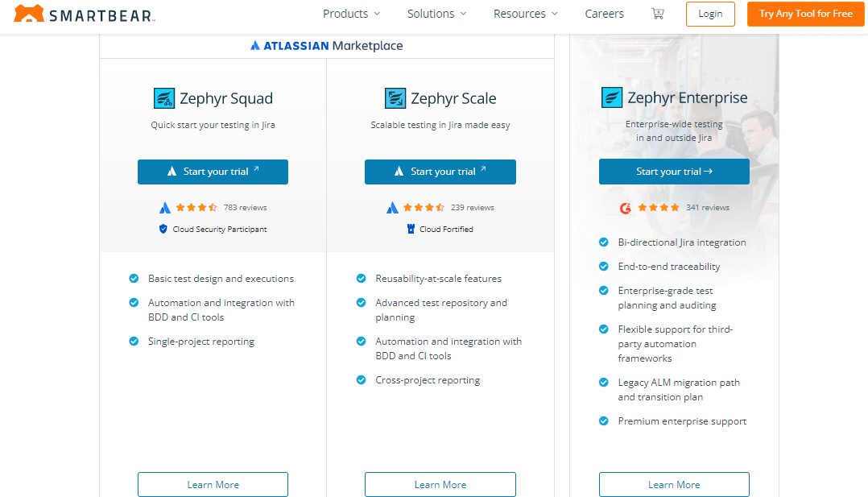Click Try Any Tool for Free
This screenshot has width=868, height=497.
805,14
